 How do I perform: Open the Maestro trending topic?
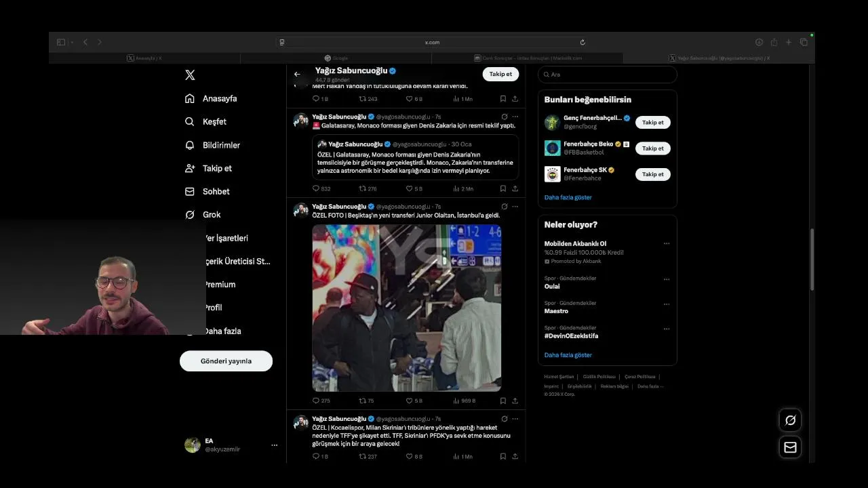[556, 311]
